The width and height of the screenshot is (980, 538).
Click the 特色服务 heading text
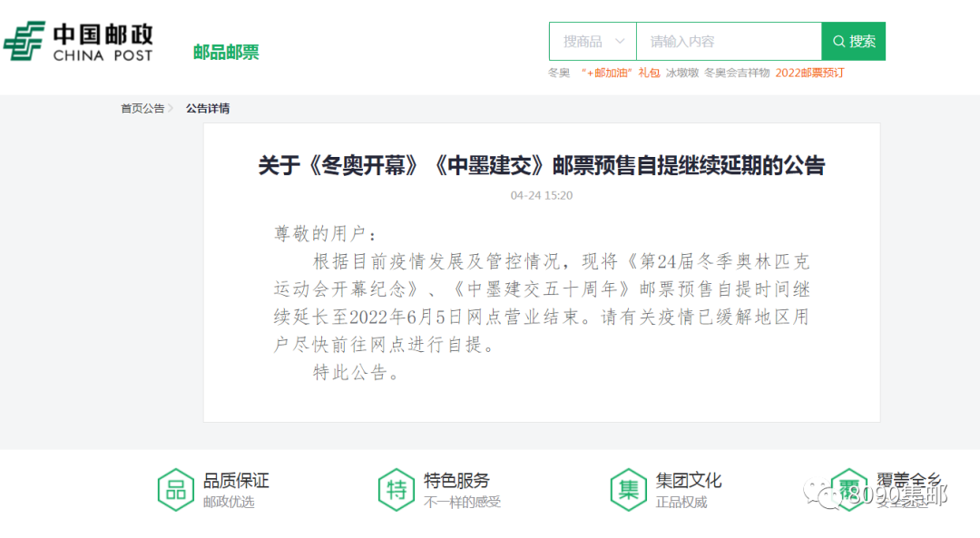click(456, 481)
